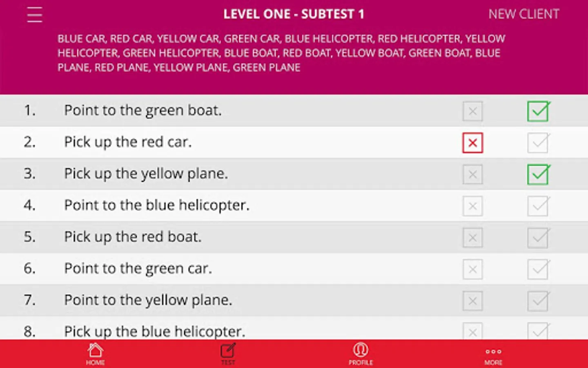This screenshot has height=368, width=588.
Task: Mark 'Point to the blue helicopter' correct
Action: [538, 206]
